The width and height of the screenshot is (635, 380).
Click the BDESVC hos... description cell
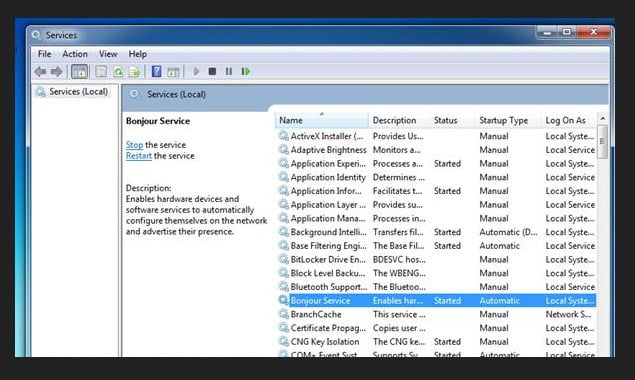399,259
